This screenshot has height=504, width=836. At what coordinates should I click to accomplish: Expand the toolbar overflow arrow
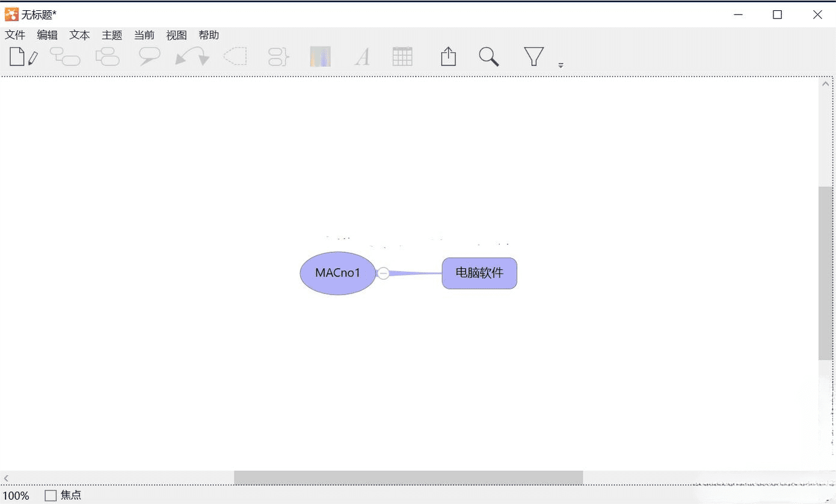click(561, 65)
